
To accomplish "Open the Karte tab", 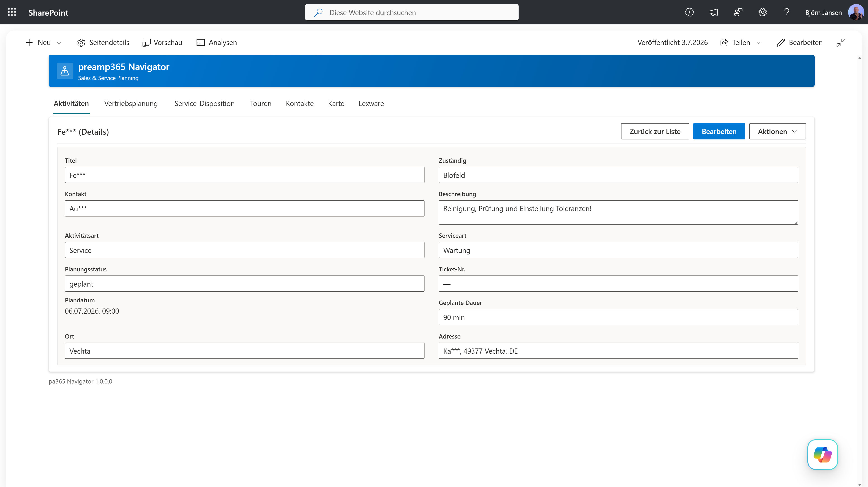I will pyautogui.click(x=336, y=104).
